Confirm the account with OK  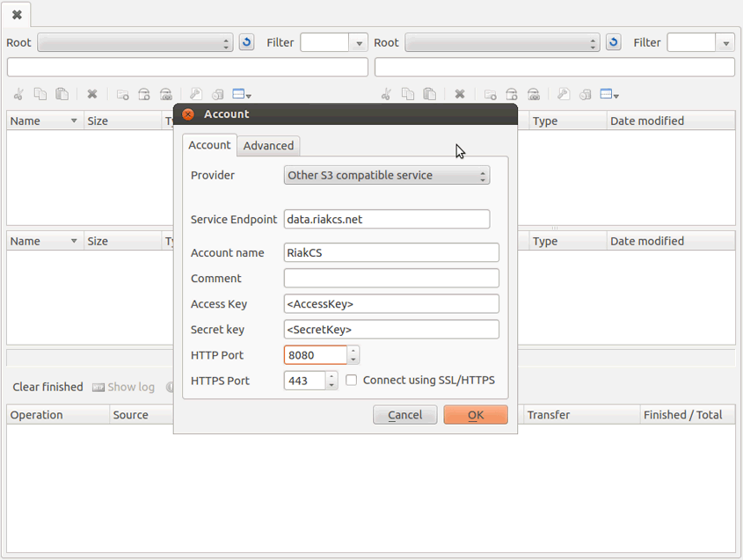pyautogui.click(x=476, y=414)
